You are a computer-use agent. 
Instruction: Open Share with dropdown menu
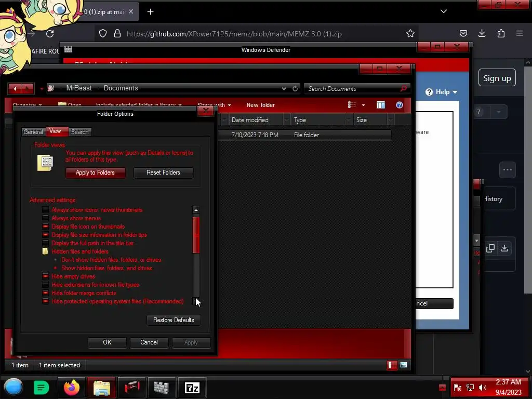click(x=214, y=105)
